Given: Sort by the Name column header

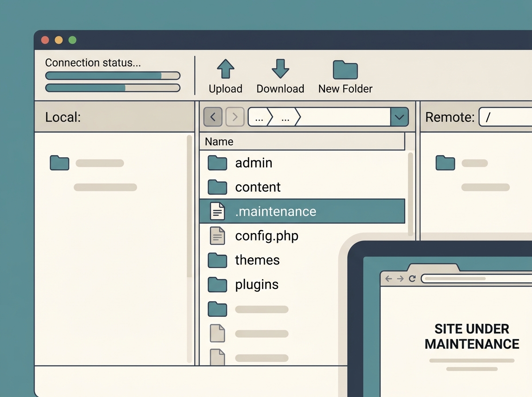Looking at the screenshot, I should coord(302,142).
